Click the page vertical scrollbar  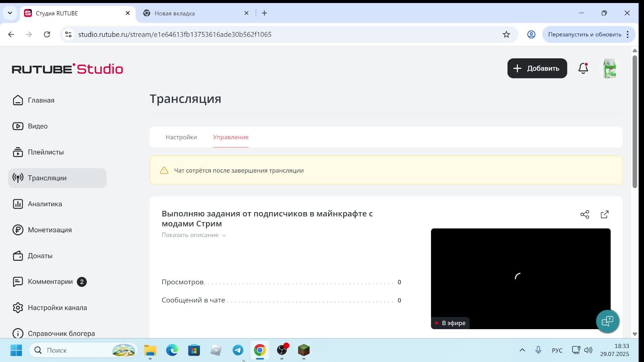click(x=635, y=121)
